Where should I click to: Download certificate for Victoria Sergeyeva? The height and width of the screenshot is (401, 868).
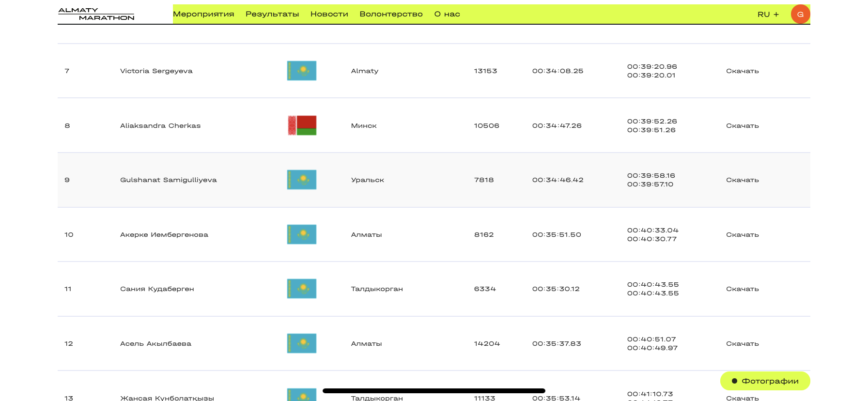pyautogui.click(x=742, y=71)
